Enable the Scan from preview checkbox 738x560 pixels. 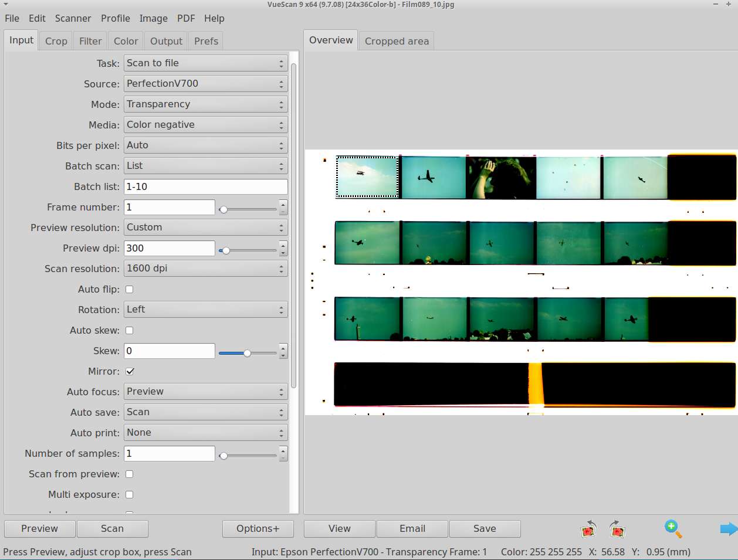[x=130, y=474]
